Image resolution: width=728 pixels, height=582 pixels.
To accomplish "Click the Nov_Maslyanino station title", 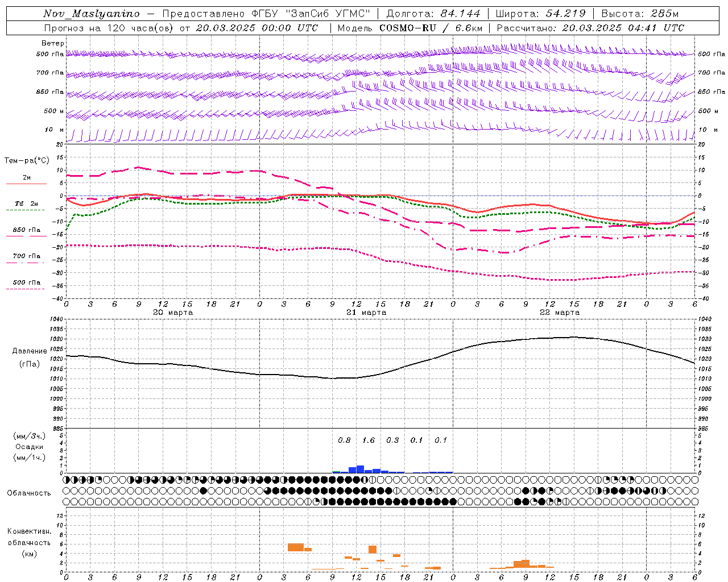I will (92, 14).
